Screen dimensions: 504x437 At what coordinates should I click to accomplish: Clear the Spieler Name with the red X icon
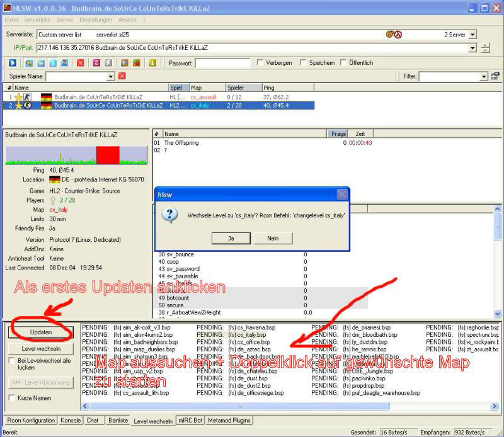pos(122,76)
